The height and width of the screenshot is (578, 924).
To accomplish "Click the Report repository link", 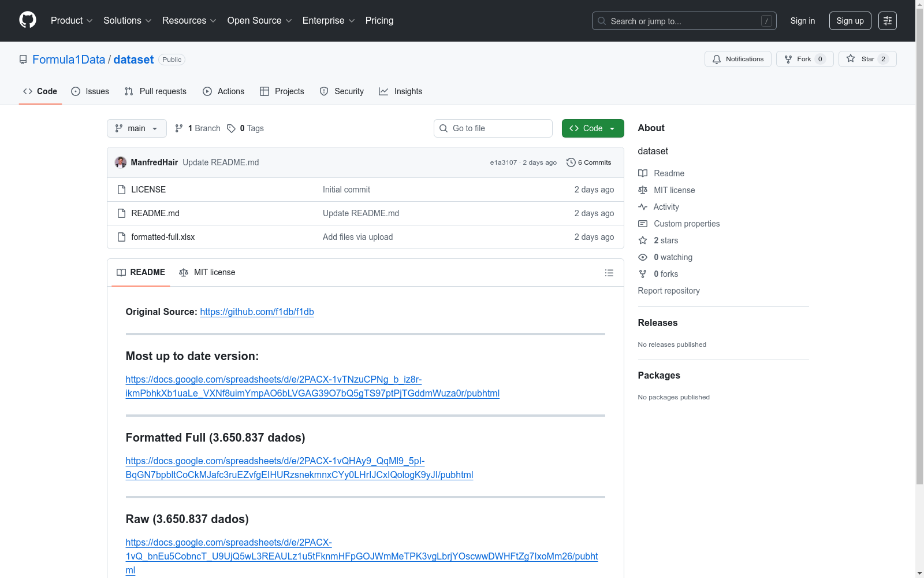I will pyautogui.click(x=669, y=291).
